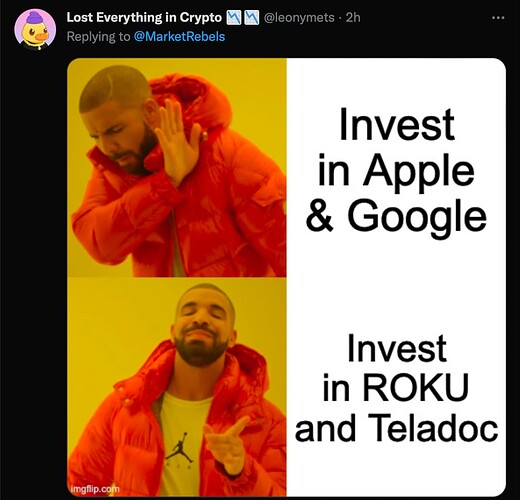The height and width of the screenshot is (500, 520).
Task: Click the duck profile avatar
Action: [35, 29]
